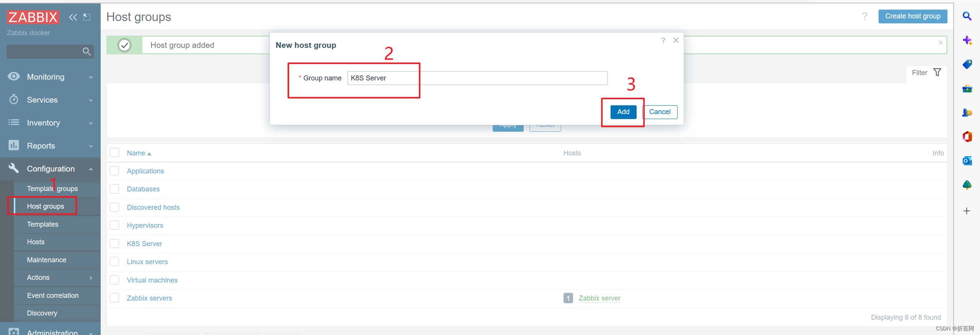Screen dimensions: 980x335
Task: Toggle the select-all checkbox in table header
Action: [114, 152]
